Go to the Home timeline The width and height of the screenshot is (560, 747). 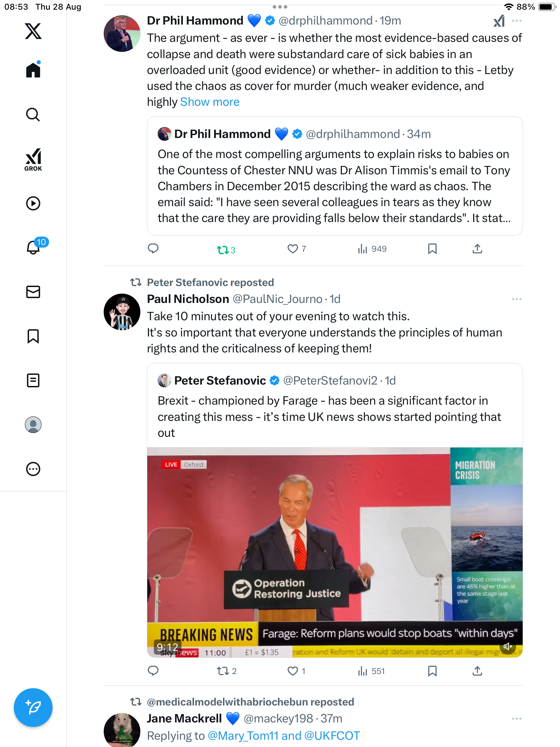tap(33, 70)
